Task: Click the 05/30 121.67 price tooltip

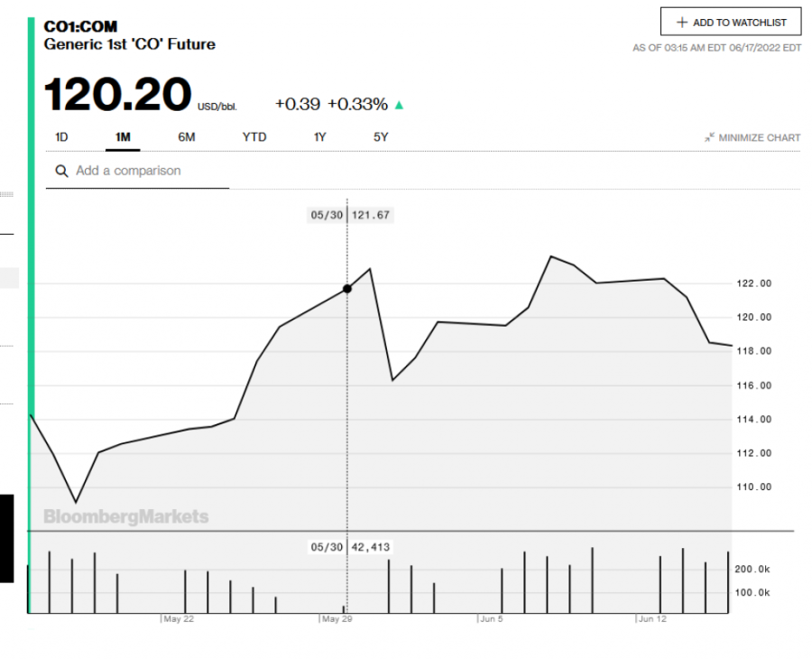Action: click(x=350, y=215)
